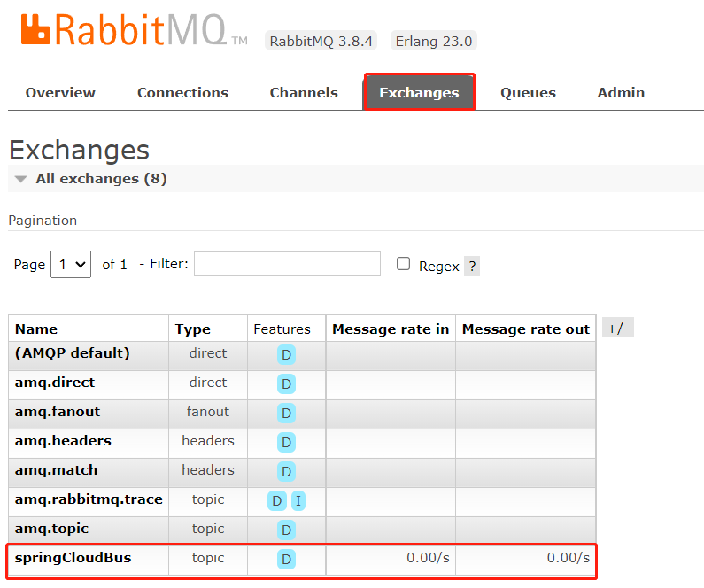Click springCloudBus message rate out 0.00/s
Image resolution: width=704 pixels, height=588 pixels.
coord(568,558)
